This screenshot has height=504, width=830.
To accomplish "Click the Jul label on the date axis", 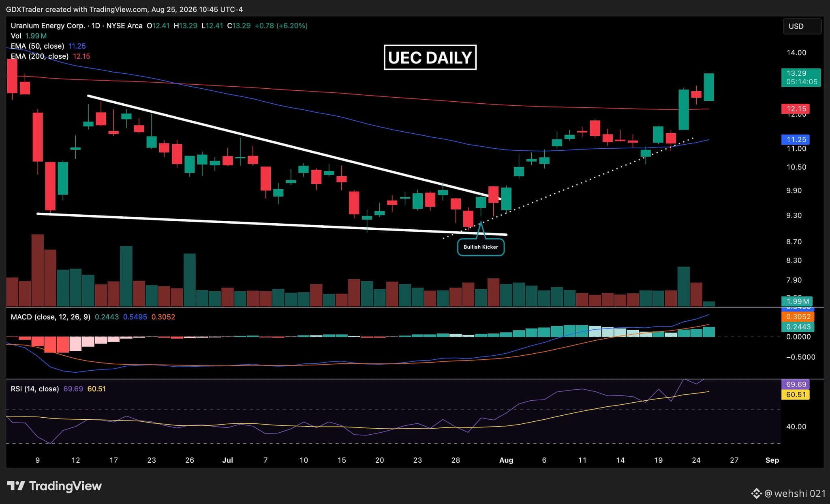I will tap(228, 460).
